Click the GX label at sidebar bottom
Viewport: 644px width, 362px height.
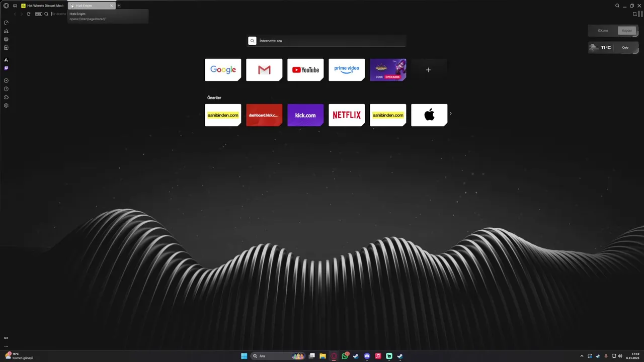(6, 338)
